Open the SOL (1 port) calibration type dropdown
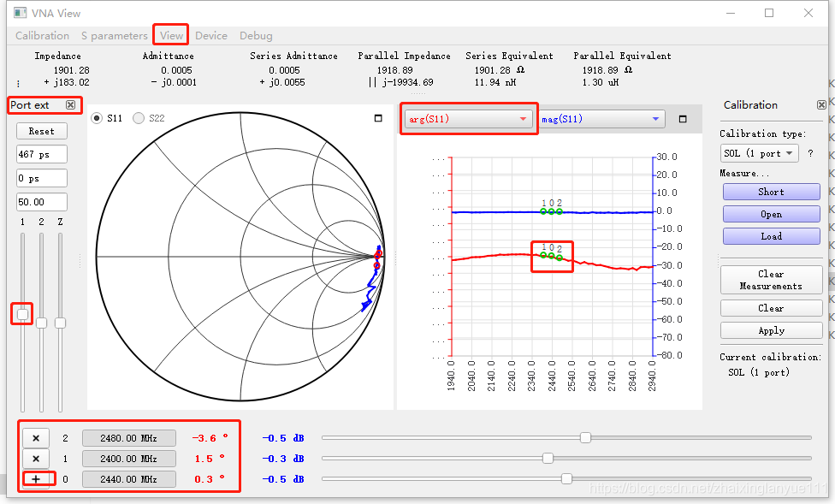Viewport: 835px width, 504px height. click(x=760, y=153)
